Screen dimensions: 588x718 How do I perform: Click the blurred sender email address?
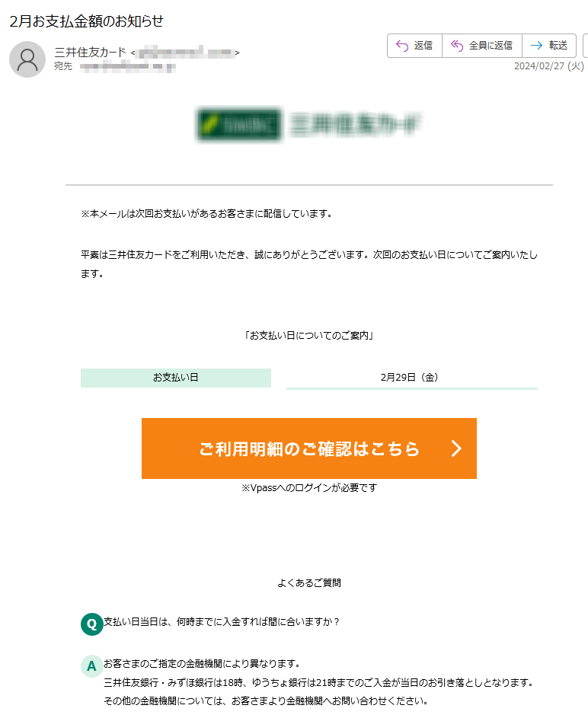pyautogui.click(x=187, y=53)
